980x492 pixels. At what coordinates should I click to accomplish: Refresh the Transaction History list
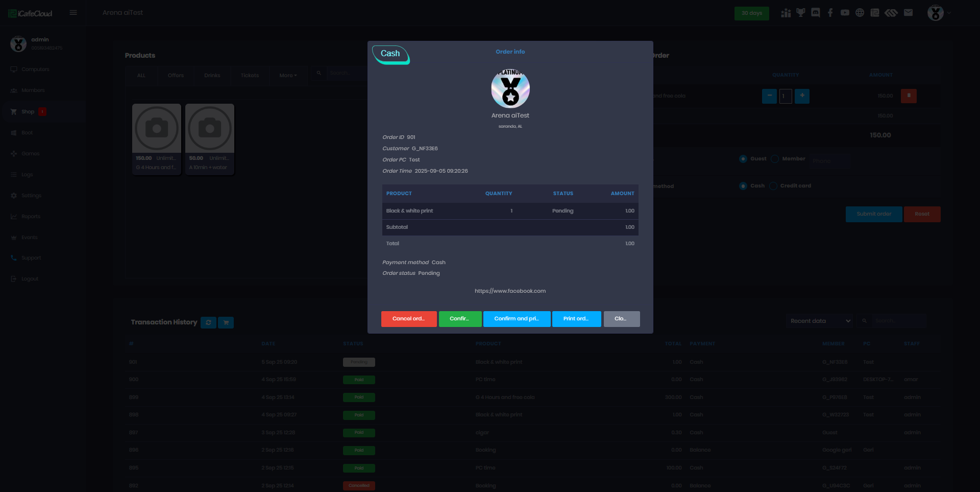[208, 322]
